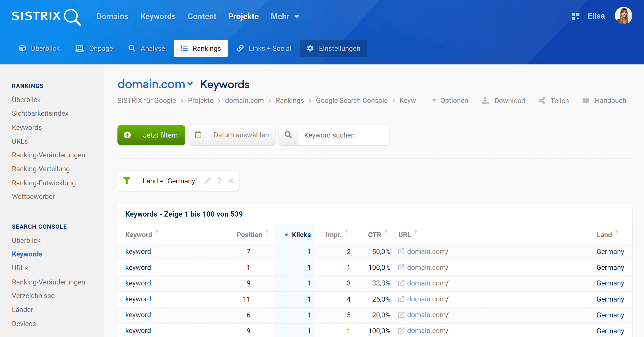Open external link icon in 50,0% CTR row
The image size is (644, 337).
(x=401, y=251)
